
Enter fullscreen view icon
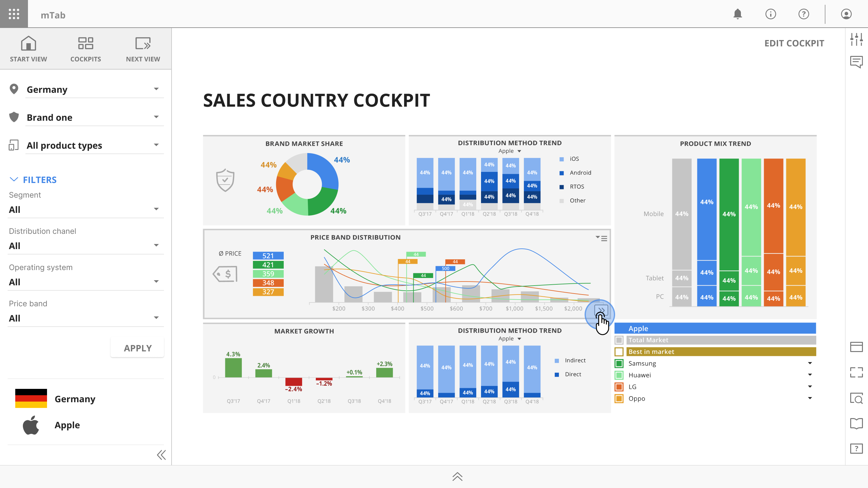point(856,372)
